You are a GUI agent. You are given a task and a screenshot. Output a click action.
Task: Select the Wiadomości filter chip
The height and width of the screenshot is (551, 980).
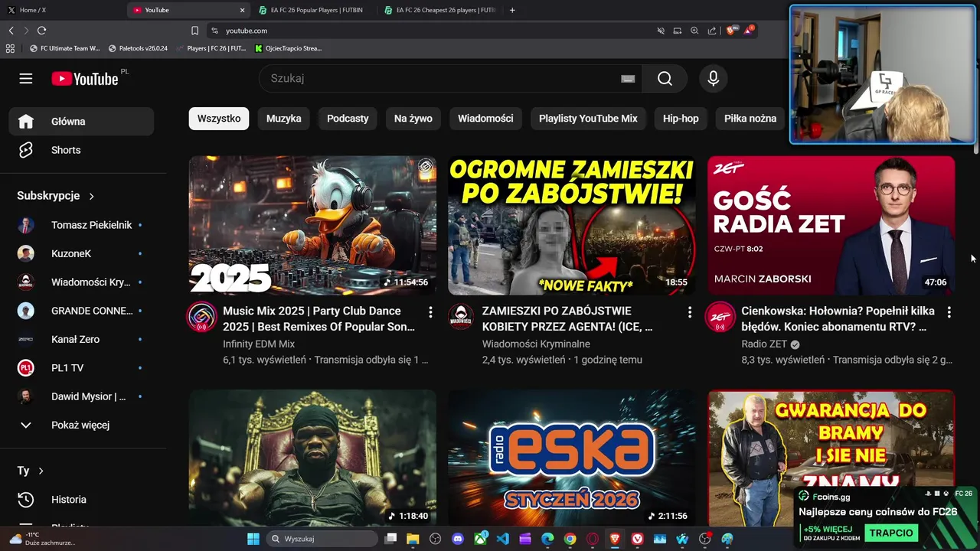[x=485, y=119]
